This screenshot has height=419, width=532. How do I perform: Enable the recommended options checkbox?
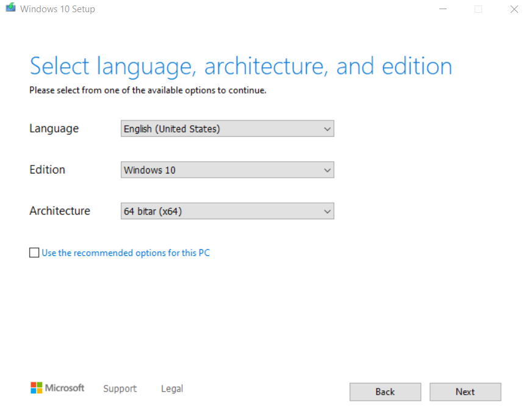[x=34, y=253]
